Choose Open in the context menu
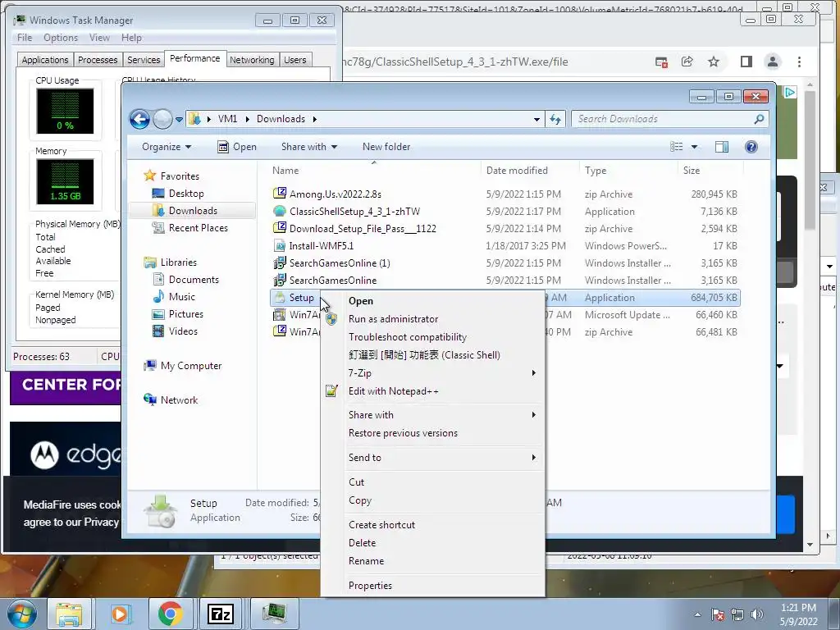Viewport: 840px width, 630px height. 361,301
